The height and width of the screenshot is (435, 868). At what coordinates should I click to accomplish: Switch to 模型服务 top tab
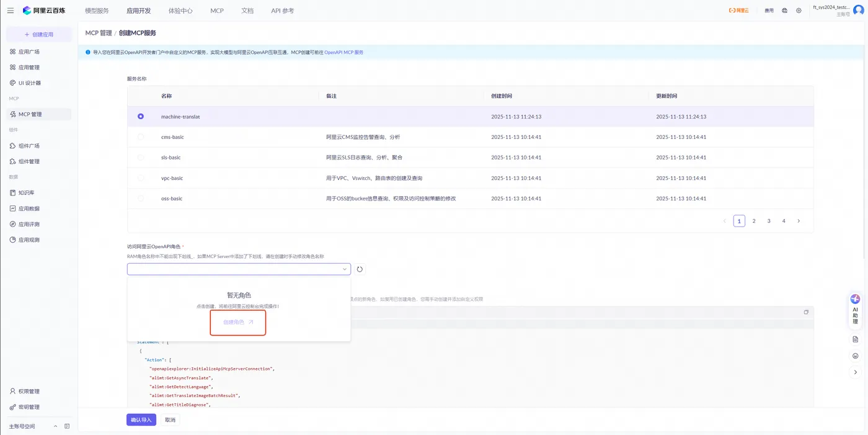point(97,11)
